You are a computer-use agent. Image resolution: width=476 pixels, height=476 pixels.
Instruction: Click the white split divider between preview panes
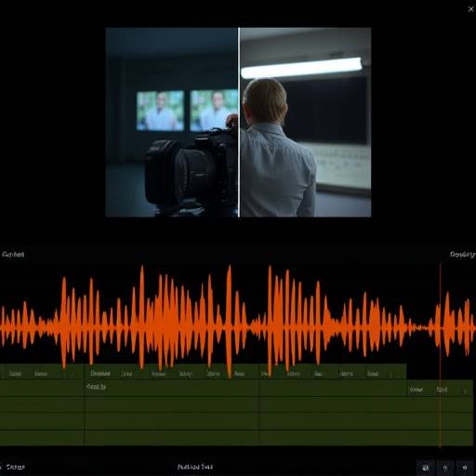coord(239,122)
